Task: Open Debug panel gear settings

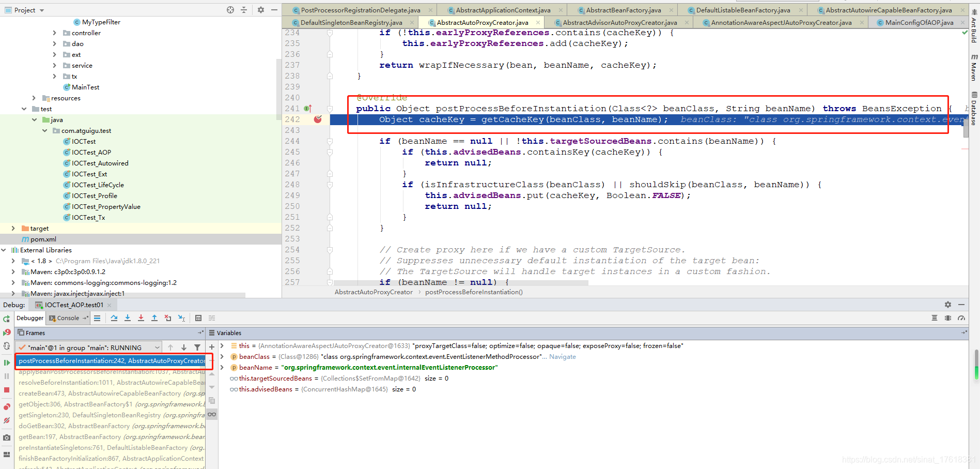Action: pos(948,305)
